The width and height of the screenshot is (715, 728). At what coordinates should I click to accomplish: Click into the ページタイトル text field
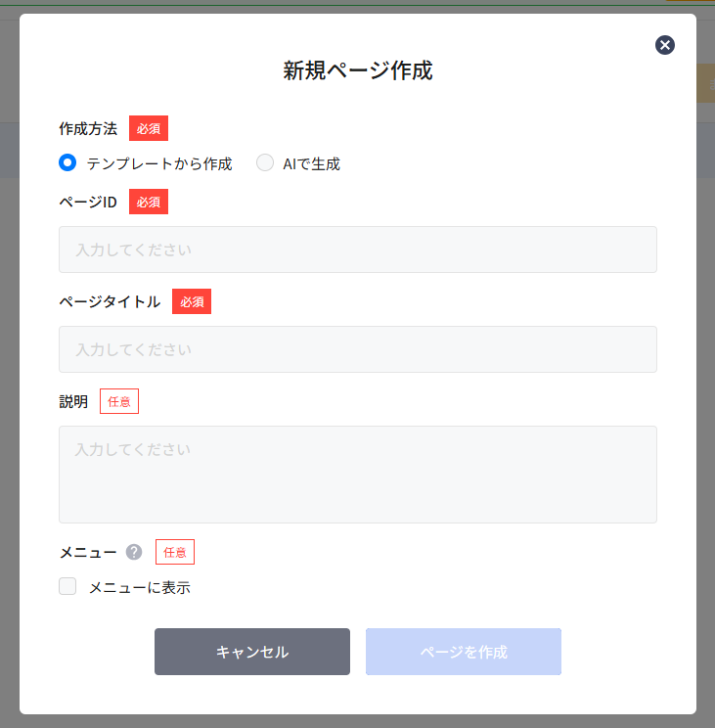coord(357,349)
